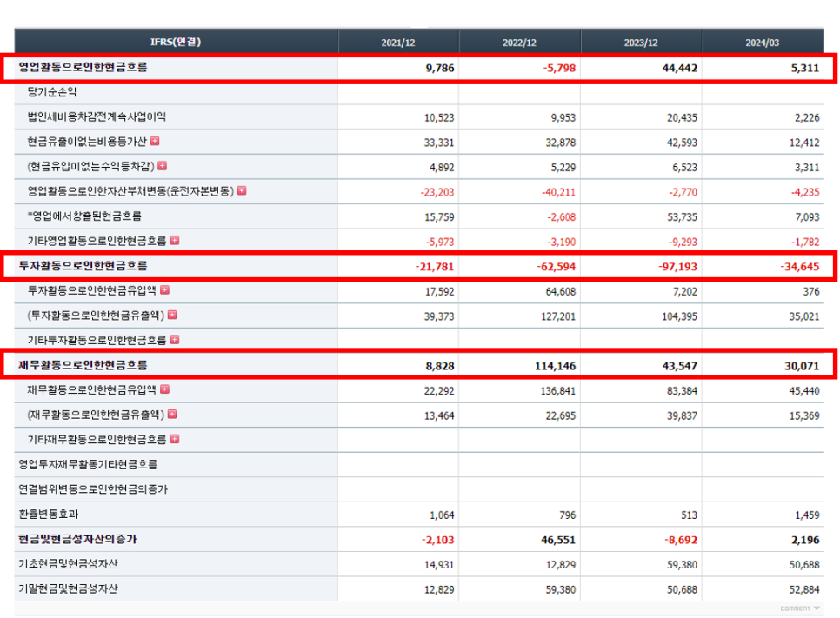Click the 53,735 cash generated value
840x618 pixels.
pos(682,217)
